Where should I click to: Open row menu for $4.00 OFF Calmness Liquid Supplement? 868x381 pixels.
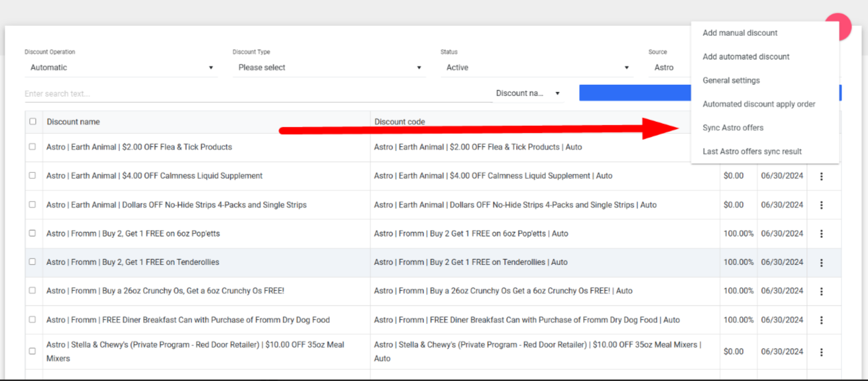[x=822, y=176]
